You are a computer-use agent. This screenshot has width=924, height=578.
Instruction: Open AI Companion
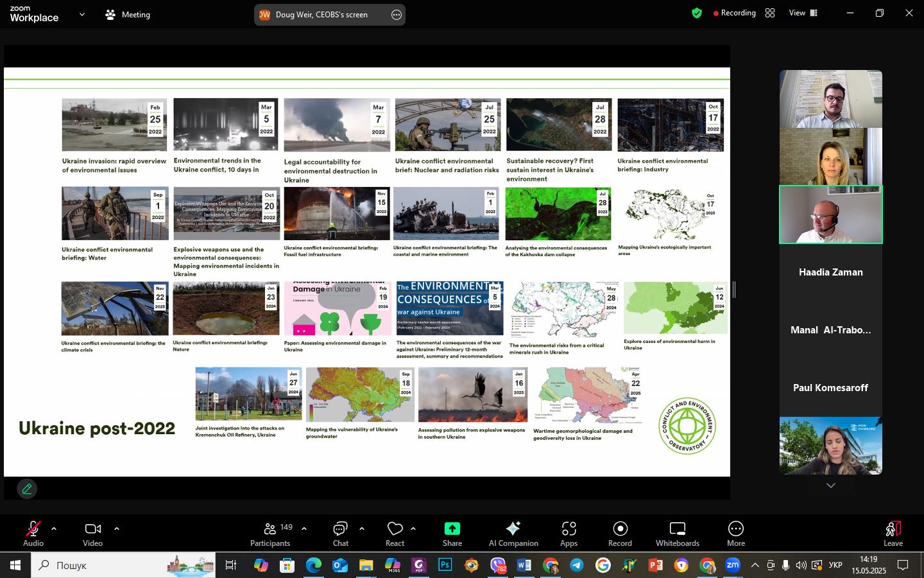pyautogui.click(x=513, y=533)
